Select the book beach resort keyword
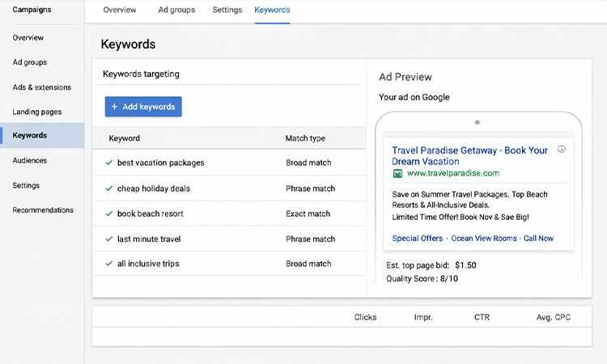Image resolution: width=607 pixels, height=364 pixels. tap(151, 214)
